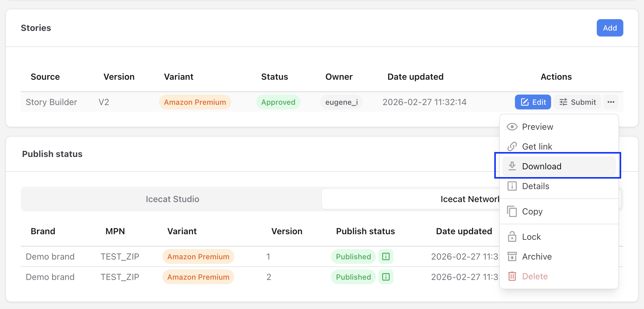
Task: Switch to the Icecat Studio tab
Action: tap(172, 199)
